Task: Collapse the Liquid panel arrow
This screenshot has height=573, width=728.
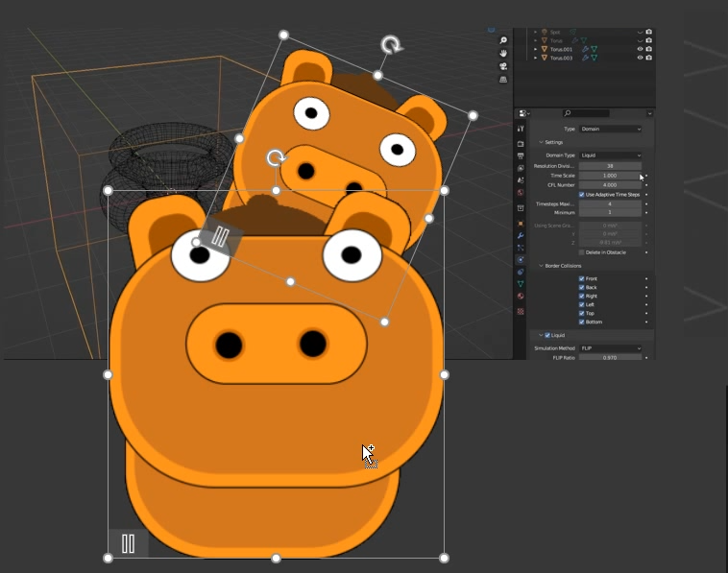Action: pyautogui.click(x=541, y=335)
